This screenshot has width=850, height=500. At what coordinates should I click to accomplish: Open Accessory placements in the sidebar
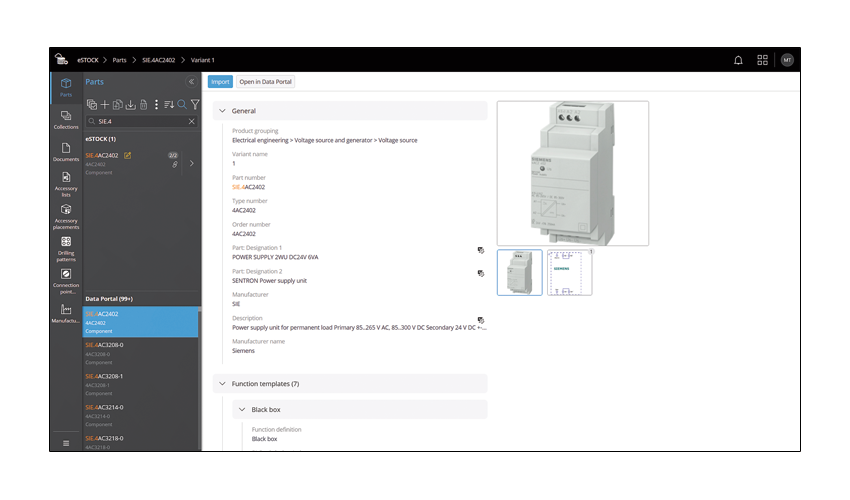tap(66, 216)
